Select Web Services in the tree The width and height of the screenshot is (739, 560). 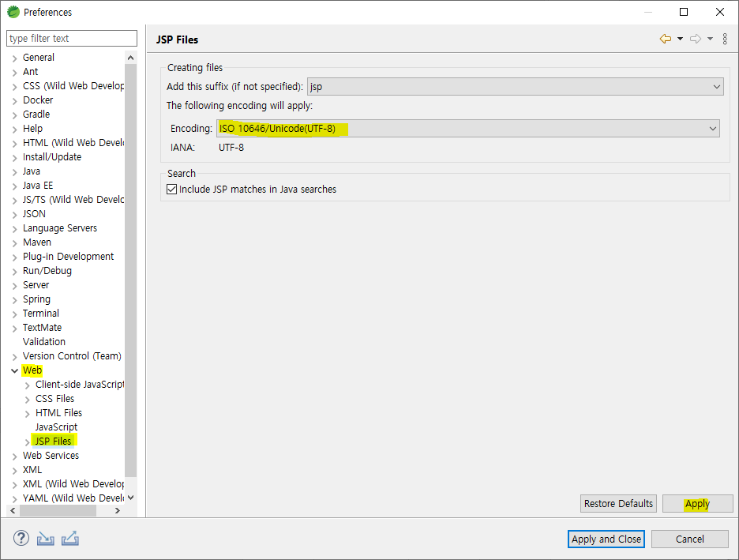51,456
